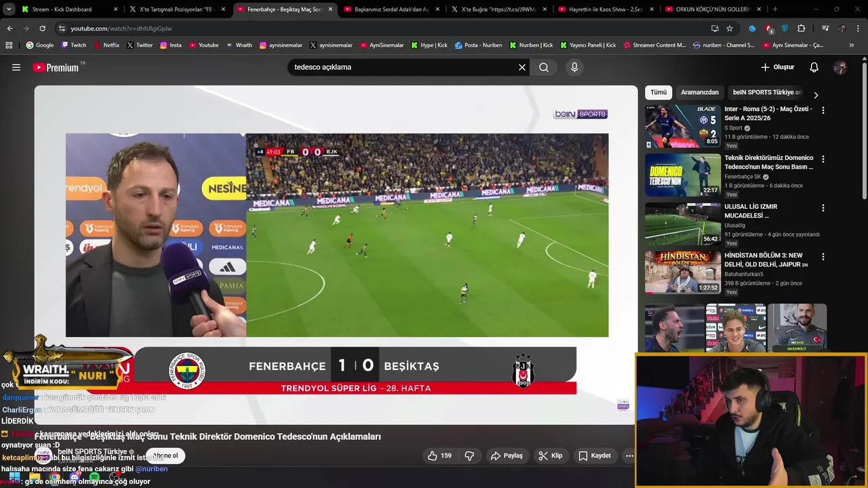Open 'nuriben - Channel S...' bookmark

click(x=724, y=45)
